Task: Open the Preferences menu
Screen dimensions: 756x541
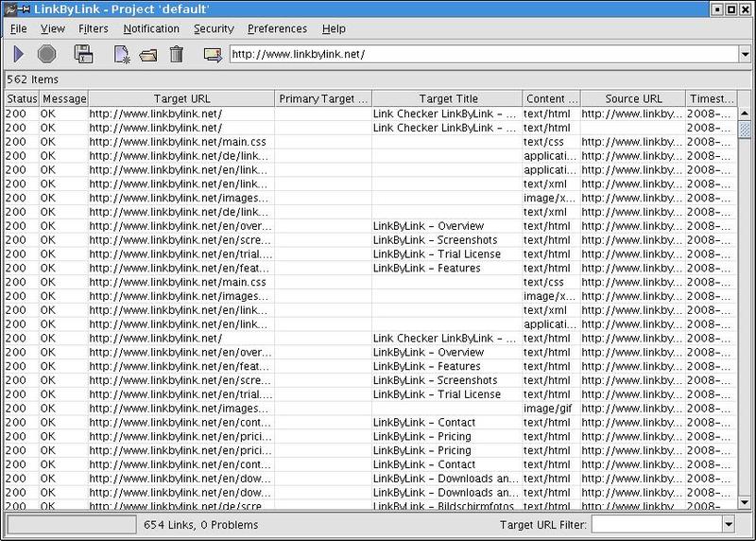Action: pyautogui.click(x=277, y=29)
